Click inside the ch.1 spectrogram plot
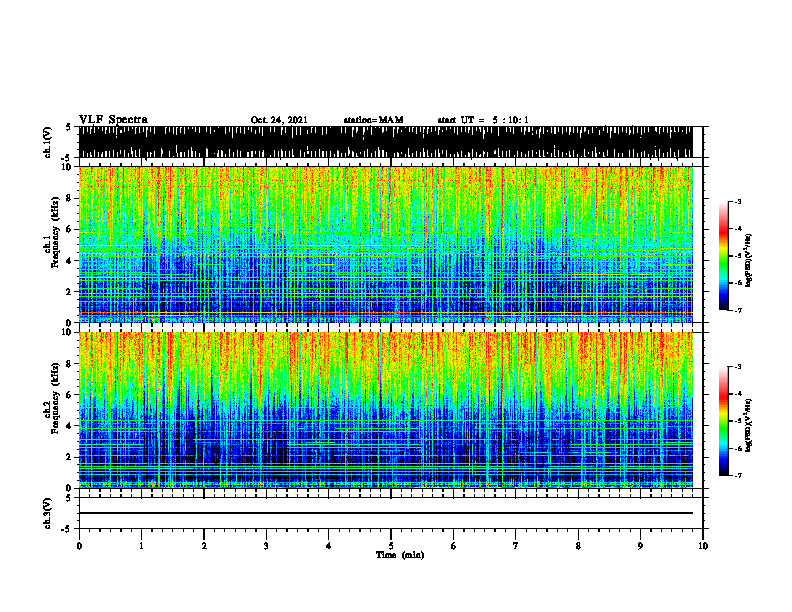Screen dimensions: 792x612 (385, 244)
